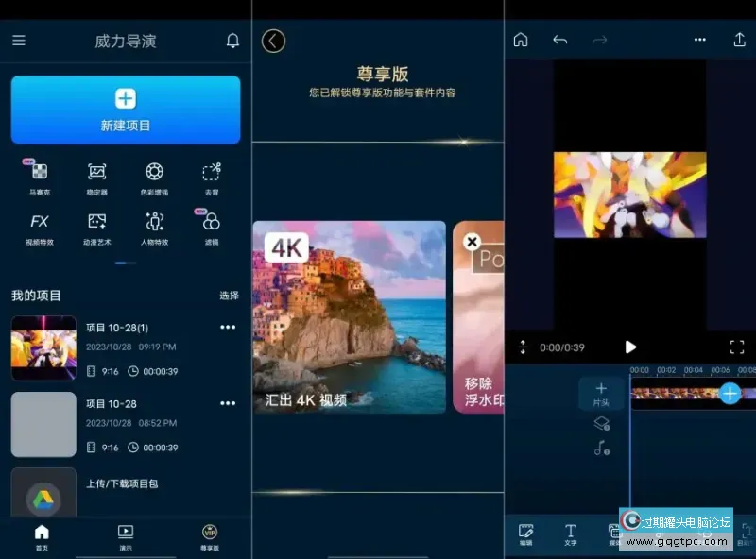This screenshot has width=756, height=559.
Task: Play the video in the preview
Action: coord(630,347)
